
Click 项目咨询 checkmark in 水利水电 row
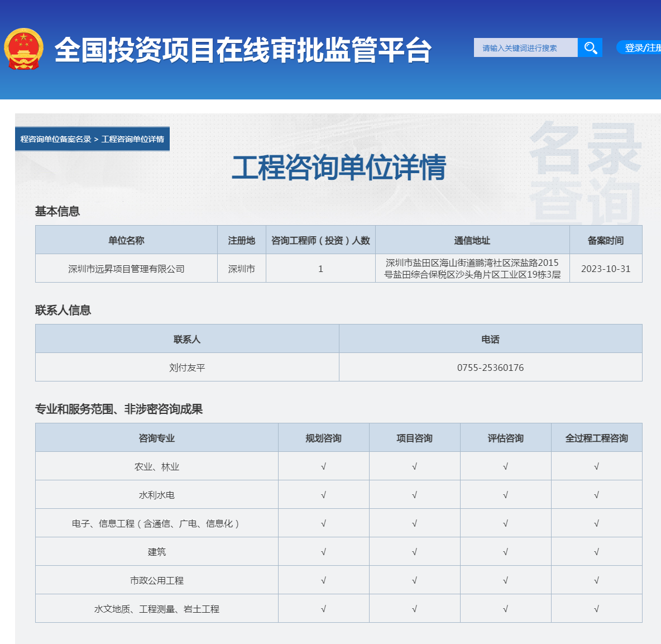(414, 495)
